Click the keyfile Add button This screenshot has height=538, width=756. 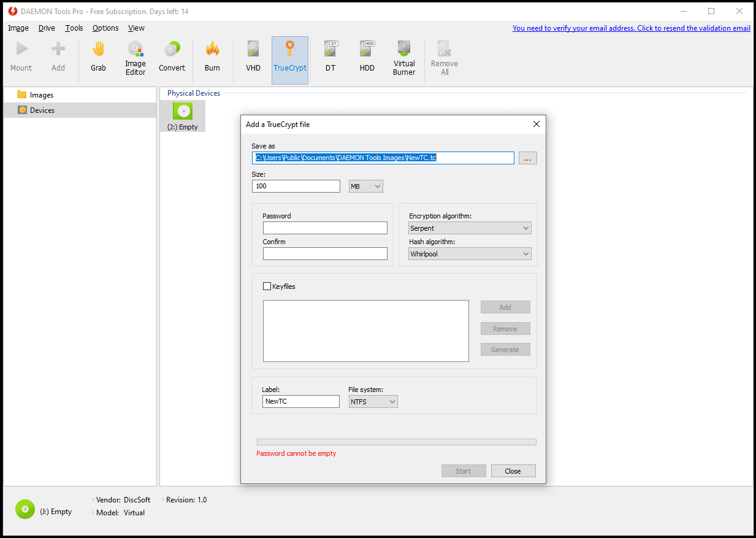[x=505, y=307]
